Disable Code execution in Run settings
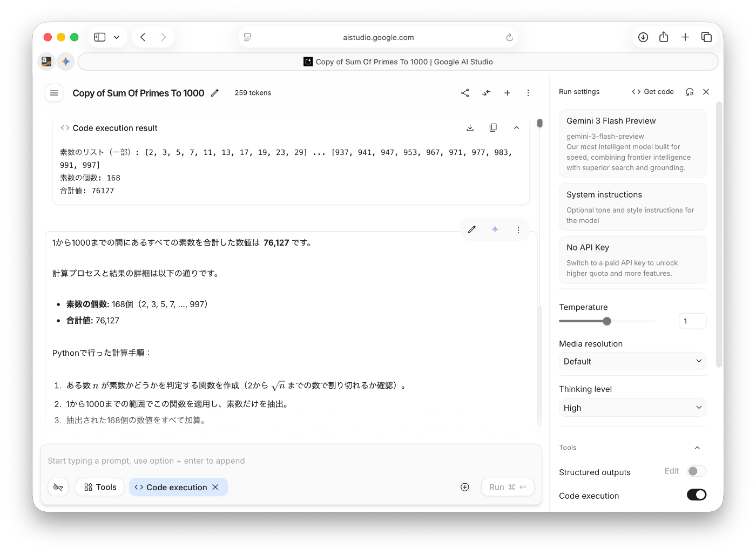 click(697, 495)
